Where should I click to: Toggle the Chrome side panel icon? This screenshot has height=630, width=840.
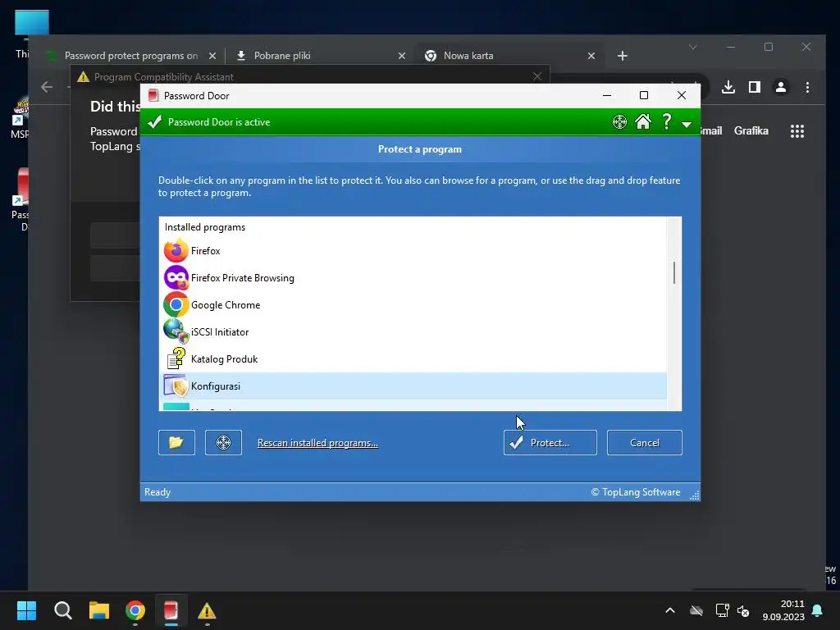755,87
